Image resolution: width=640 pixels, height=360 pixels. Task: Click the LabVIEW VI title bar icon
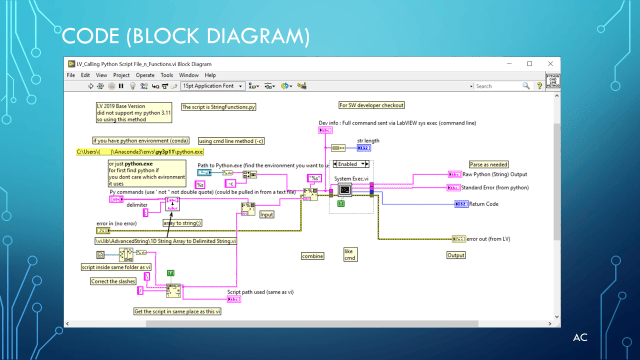pos(71,64)
